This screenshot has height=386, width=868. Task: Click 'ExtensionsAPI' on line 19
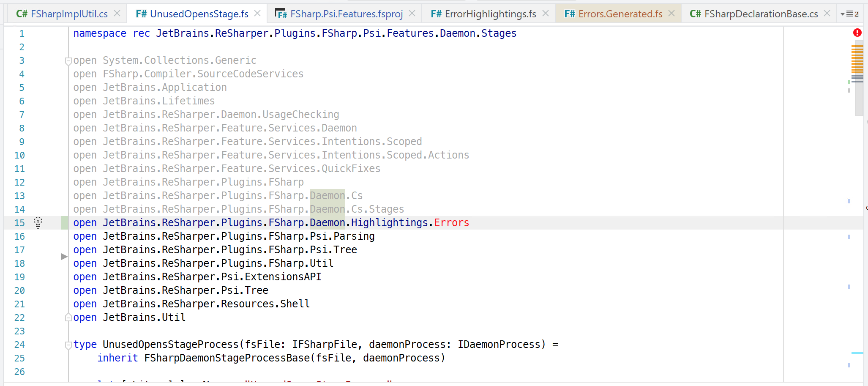[x=283, y=277]
